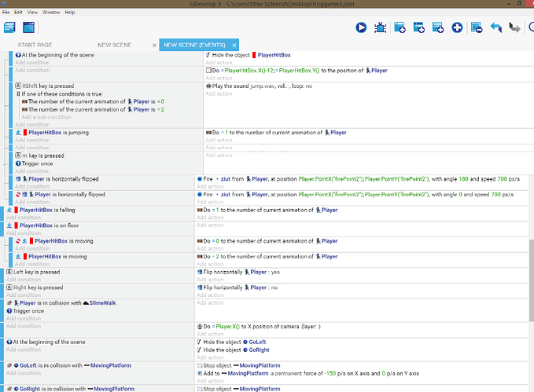Select the inverted PlayerHitBox is moving condition

[x=54, y=241]
